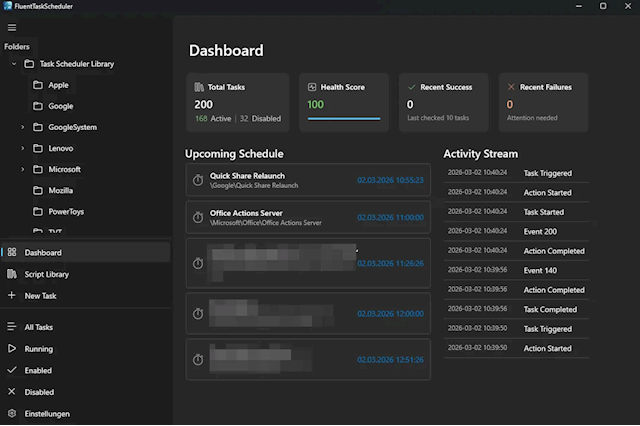Click the Disabled X icon
640x426 pixels.
tap(12, 392)
